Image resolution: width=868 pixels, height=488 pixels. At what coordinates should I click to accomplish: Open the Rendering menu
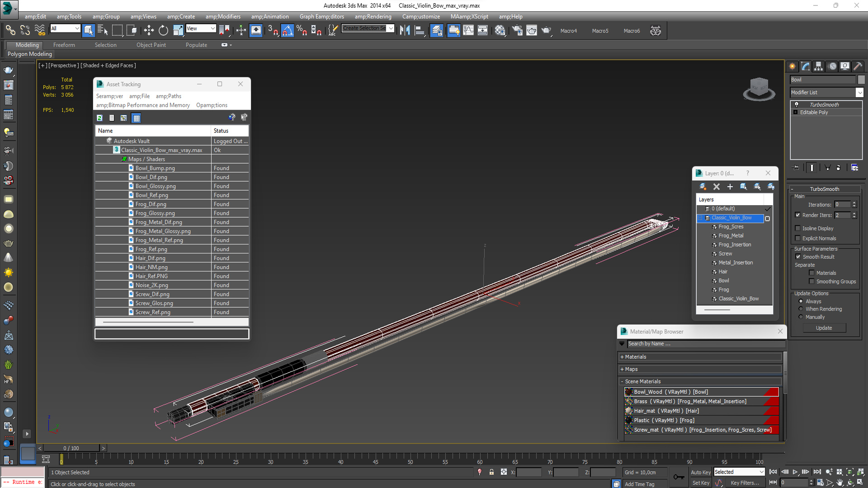373,17
